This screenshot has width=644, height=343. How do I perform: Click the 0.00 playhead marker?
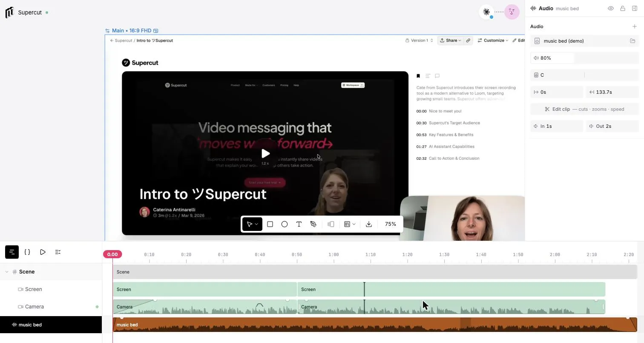(112, 254)
